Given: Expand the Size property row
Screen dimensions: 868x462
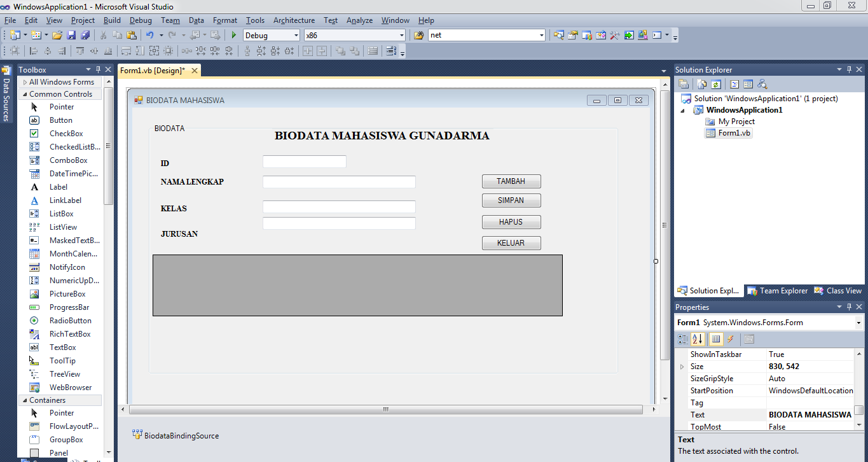Looking at the screenshot, I should (x=682, y=367).
